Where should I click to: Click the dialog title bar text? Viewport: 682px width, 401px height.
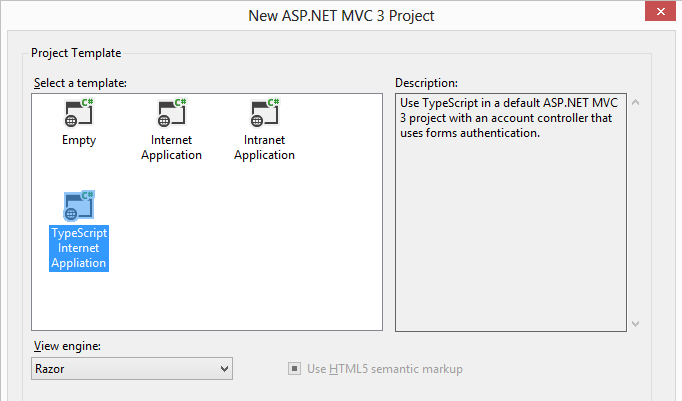click(x=341, y=15)
